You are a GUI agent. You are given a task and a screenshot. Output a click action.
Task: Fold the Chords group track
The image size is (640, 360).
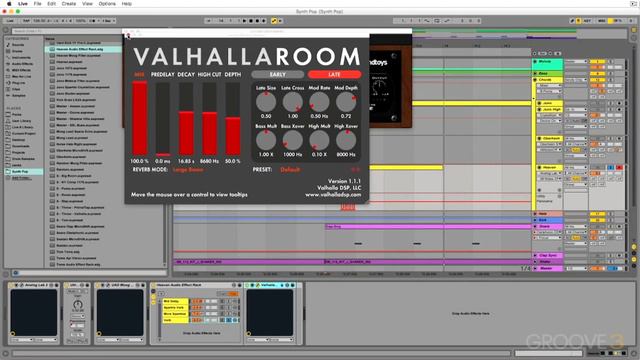[x=535, y=80]
